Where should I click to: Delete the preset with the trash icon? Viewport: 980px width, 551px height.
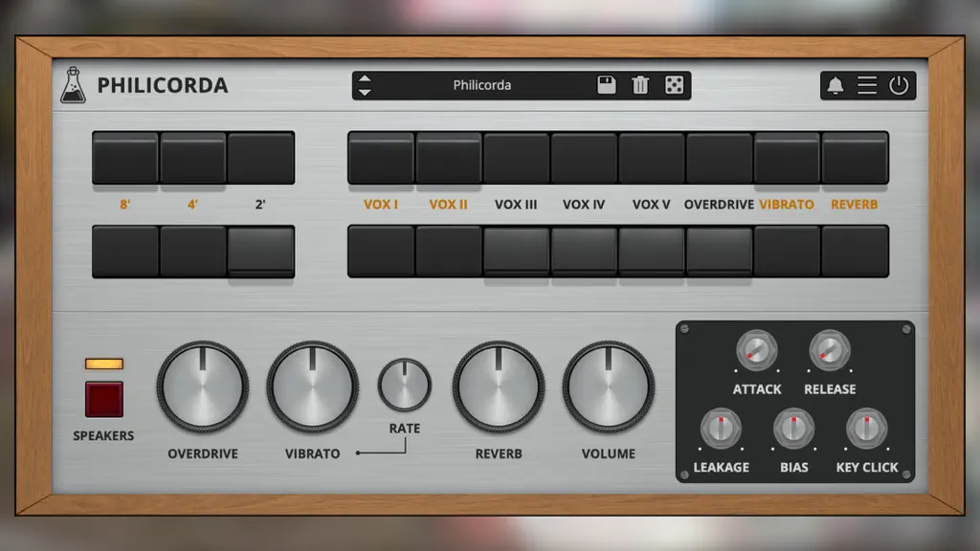pos(640,85)
